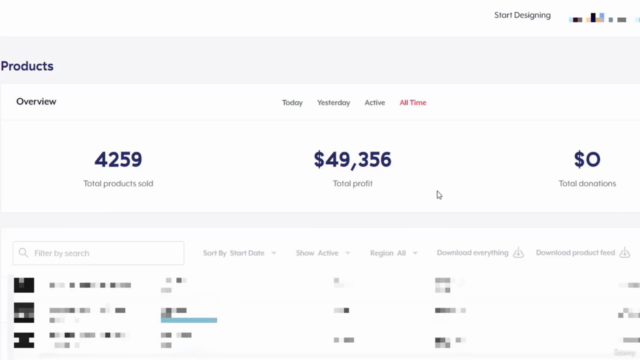Image resolution: width=640 pixels, height=360 pixels.
Task: Select the All Time overview tab
Action: (x=413, y=102)
